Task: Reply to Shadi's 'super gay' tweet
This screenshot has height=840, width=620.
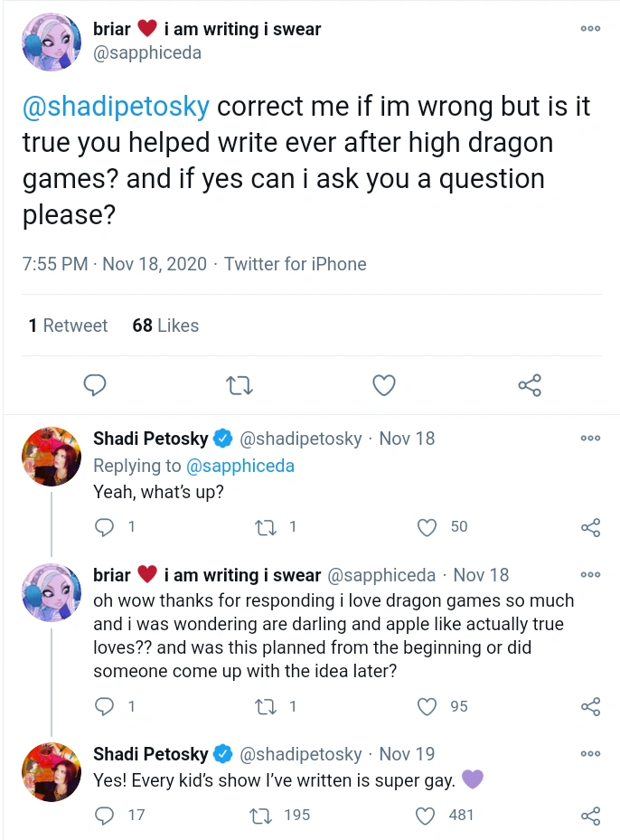Action: pyautogui.click(x=105, y=815)
